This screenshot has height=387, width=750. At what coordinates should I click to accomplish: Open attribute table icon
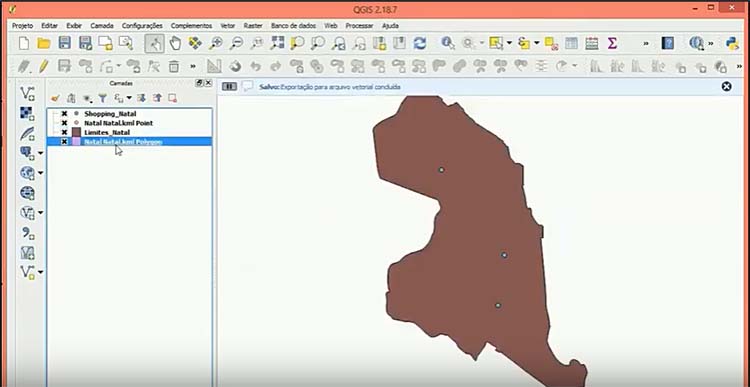click(571, 44)
